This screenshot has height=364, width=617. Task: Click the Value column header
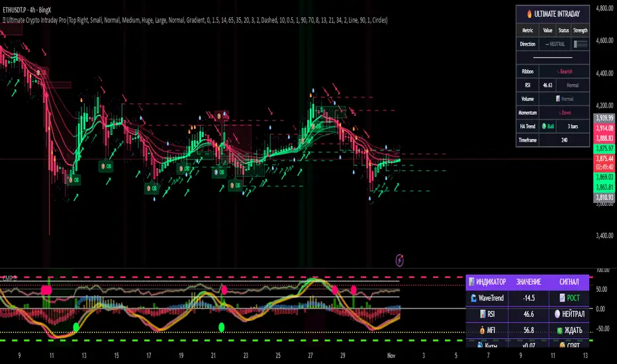pyautogui.click(x=547, y=30)
